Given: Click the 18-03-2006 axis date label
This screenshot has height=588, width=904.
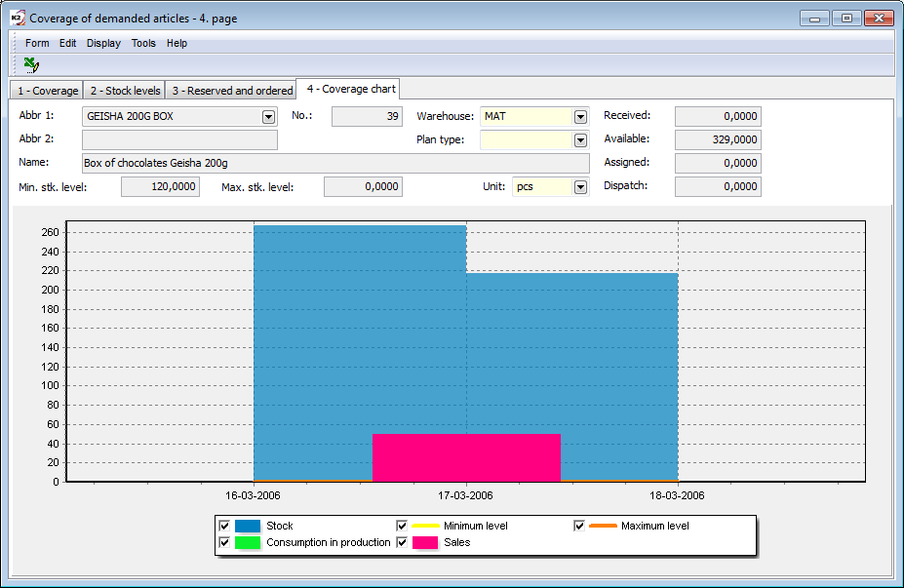Looking at the screenshot, I should pyautogui.click(x=677, y=495).
